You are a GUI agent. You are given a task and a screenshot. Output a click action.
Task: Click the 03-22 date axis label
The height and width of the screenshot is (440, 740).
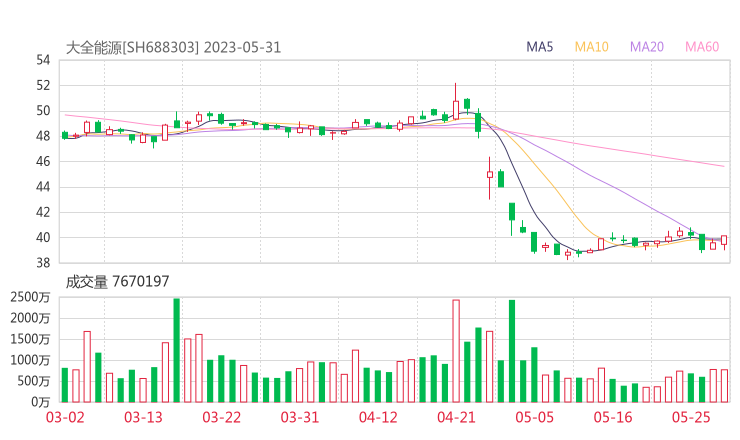(221, 417)
